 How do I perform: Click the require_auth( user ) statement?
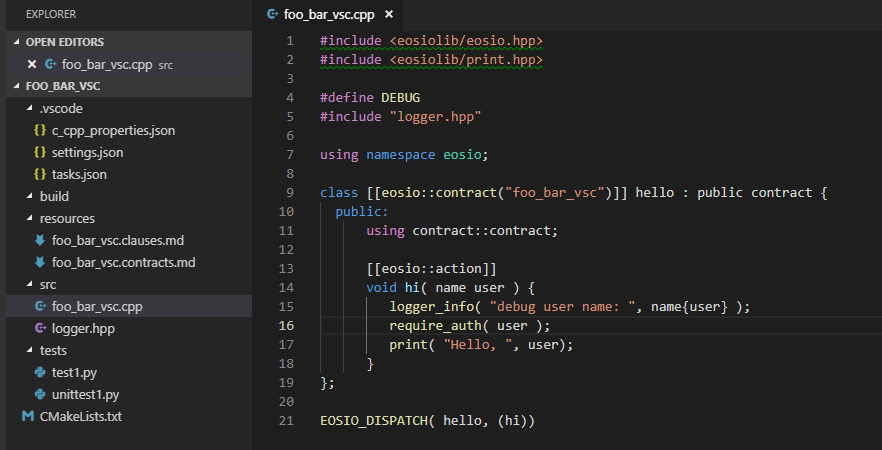click(470, 326)
